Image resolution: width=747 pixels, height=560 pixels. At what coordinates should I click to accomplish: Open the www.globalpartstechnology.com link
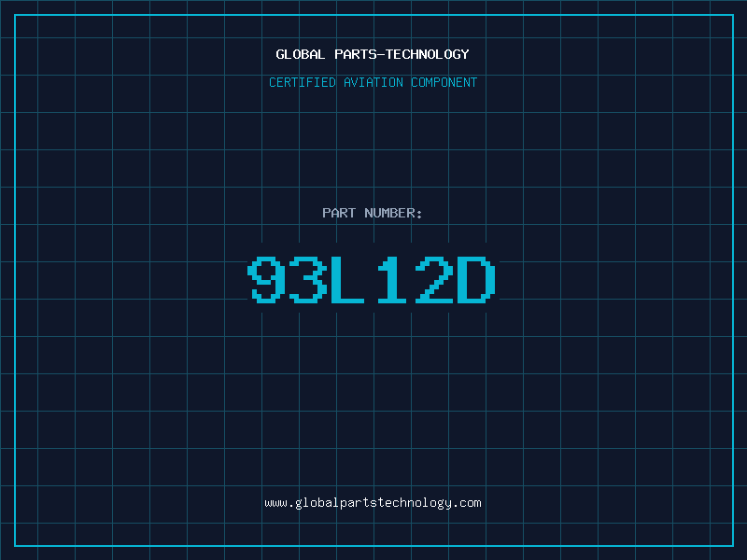tap(373, 503)
